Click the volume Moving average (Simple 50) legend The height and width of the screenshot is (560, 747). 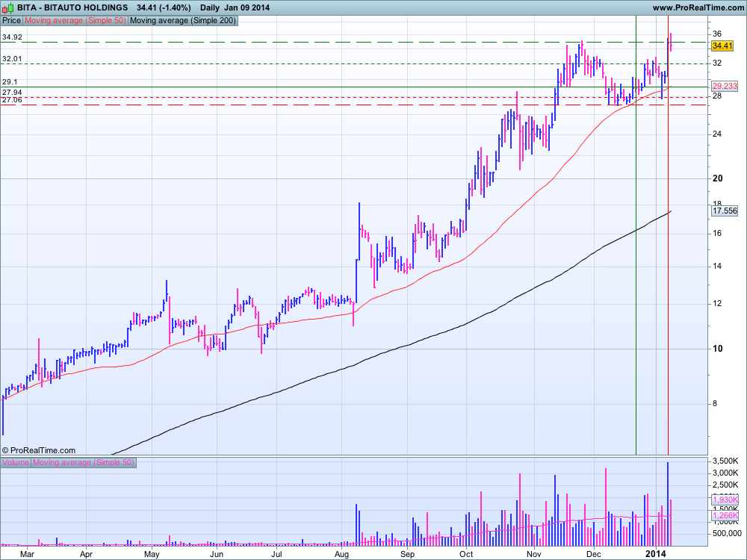pyautogui.click(x=84, y=462)
